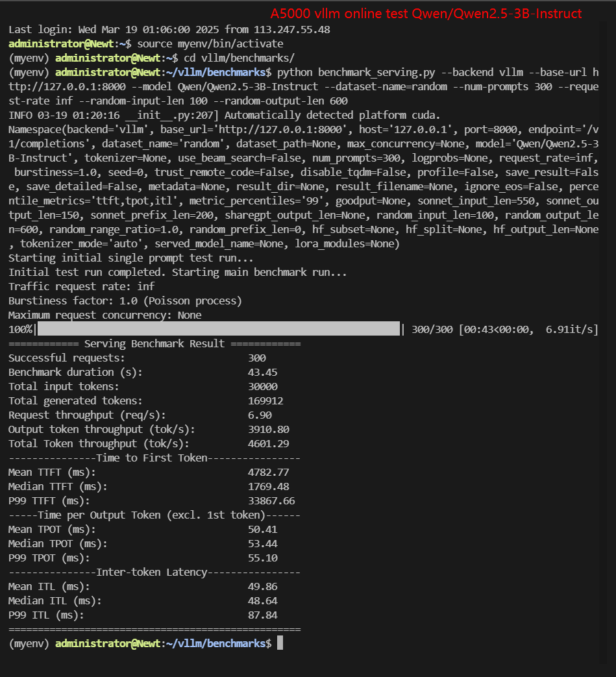Click P99 TPOT value 55.10
The height and width of the screenshot is (677, 616).
click(x=262, y=558)
